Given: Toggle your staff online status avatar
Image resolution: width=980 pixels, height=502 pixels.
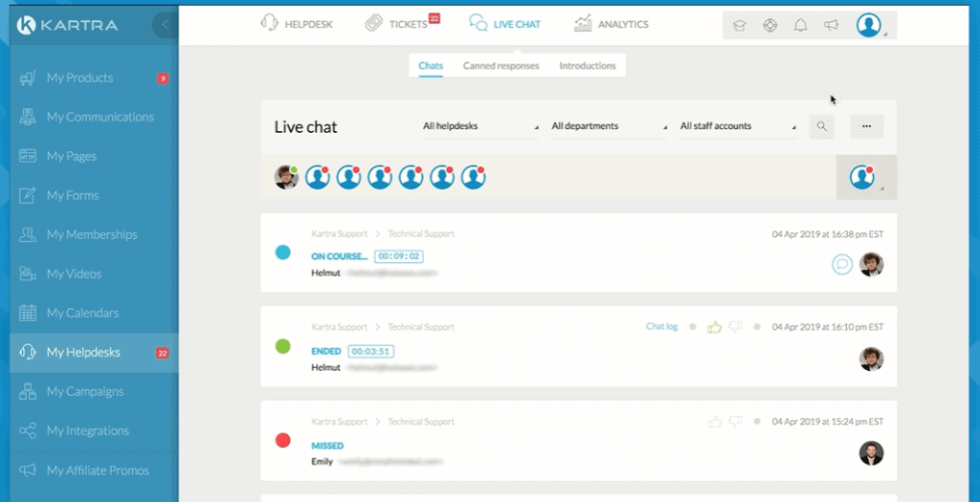Looking at the screenshot, I should click(863, 177).
